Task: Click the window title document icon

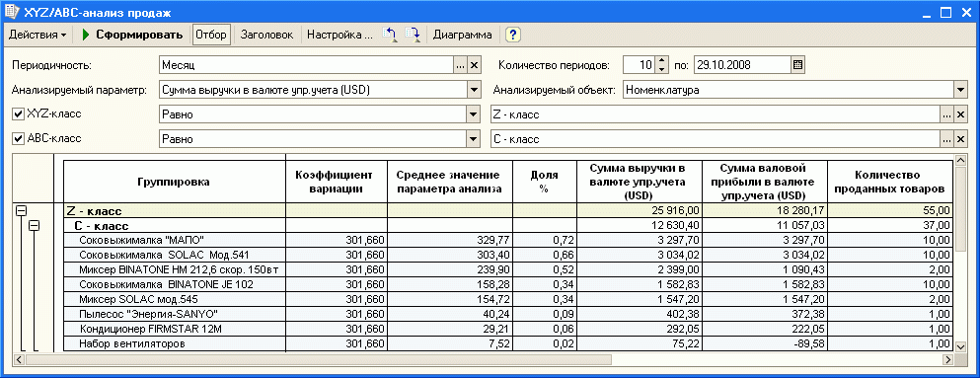Action: point(11,12)
